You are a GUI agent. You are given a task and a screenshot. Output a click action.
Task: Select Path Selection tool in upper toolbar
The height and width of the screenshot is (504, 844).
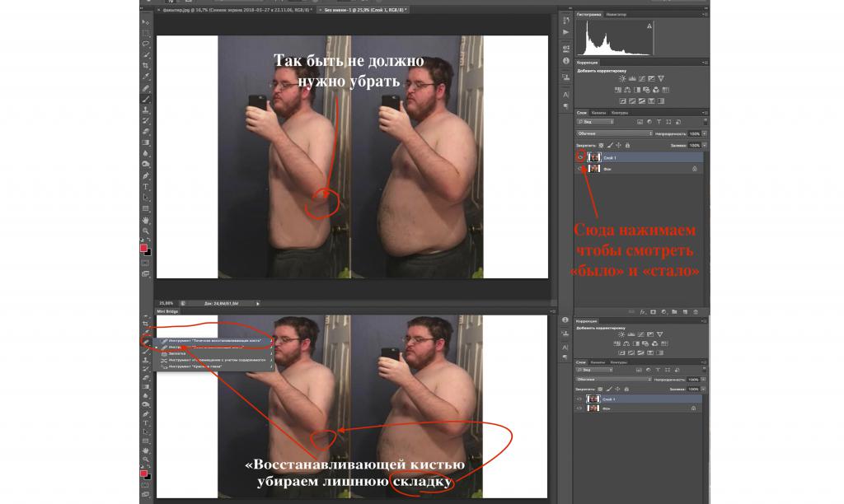point(146,198)
